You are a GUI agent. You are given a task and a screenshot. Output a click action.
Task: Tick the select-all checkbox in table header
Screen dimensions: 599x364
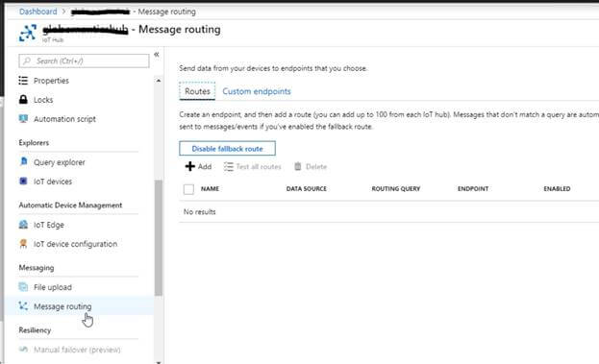[x=188, y=189]
